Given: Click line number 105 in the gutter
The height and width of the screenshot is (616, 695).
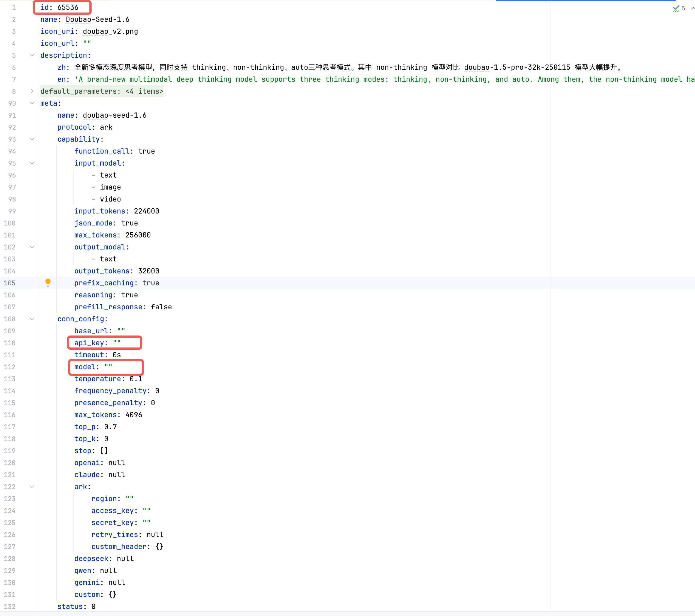Looking at the screenshot, I should [10, 283].
